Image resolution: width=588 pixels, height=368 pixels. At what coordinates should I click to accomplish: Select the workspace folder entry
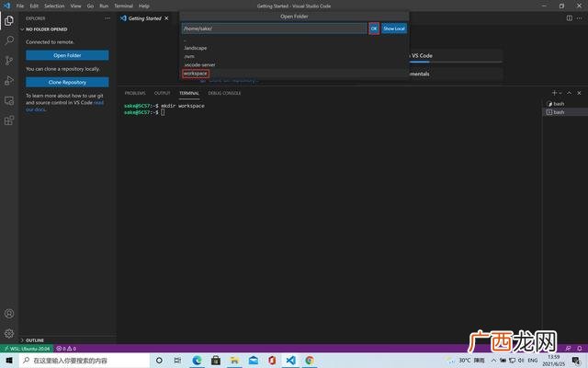(294, 74)
